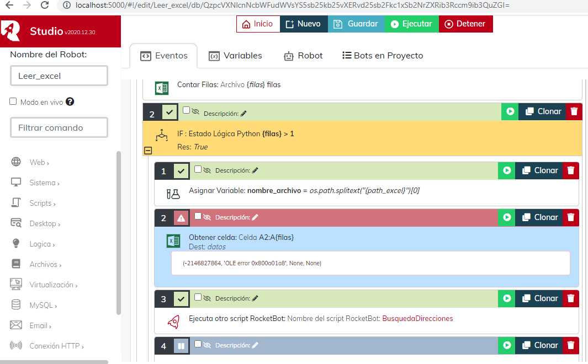
Task: Edit the Asignar Variable description via its pencil icon
Action: [x=255, y=171]
